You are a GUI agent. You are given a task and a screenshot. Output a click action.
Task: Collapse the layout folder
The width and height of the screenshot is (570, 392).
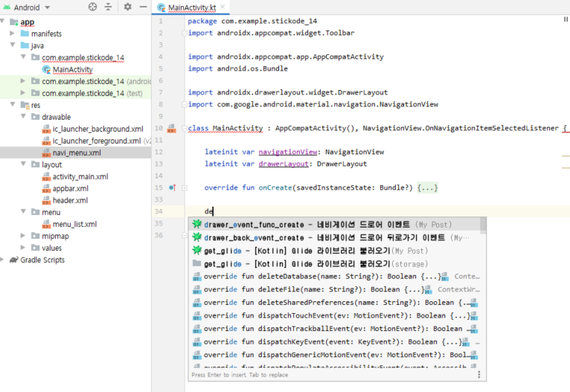click(x=23, y=164)
